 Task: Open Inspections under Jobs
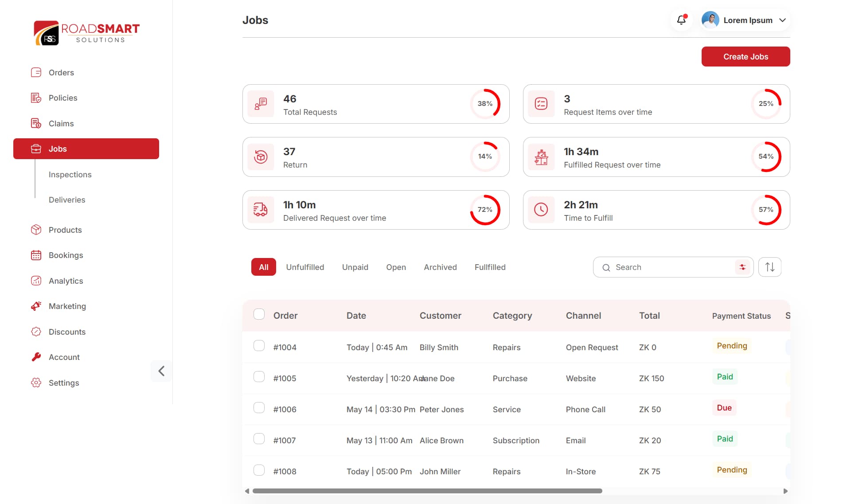coord(70,175)
